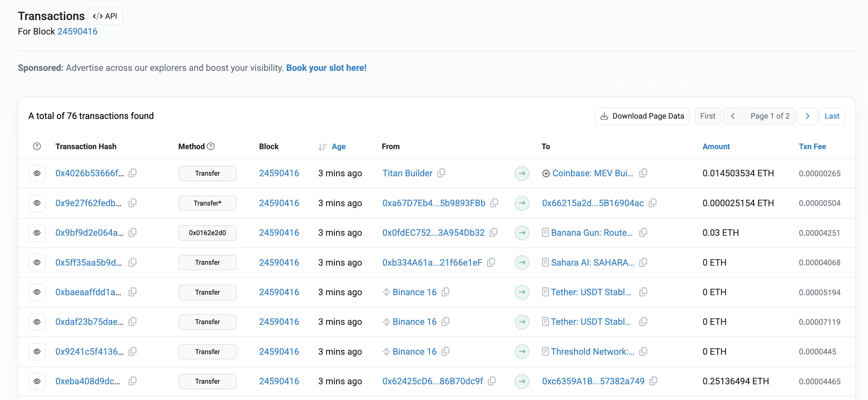
Task: Show quick view for 0x9241c5f4136 transaction
Action: coord(37,352)
